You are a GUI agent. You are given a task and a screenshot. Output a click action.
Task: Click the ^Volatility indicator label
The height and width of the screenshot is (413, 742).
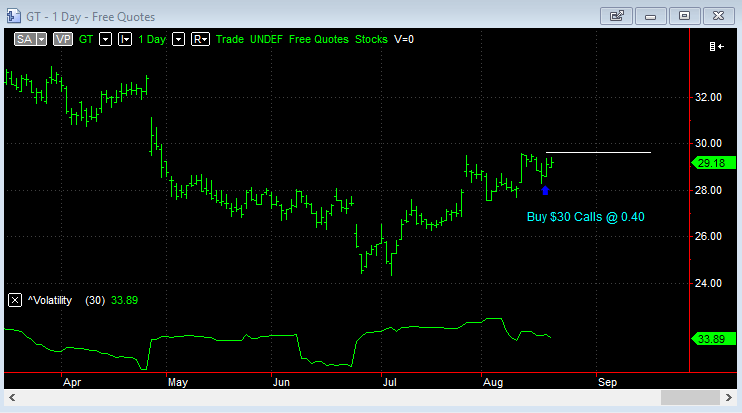(50, 300)
